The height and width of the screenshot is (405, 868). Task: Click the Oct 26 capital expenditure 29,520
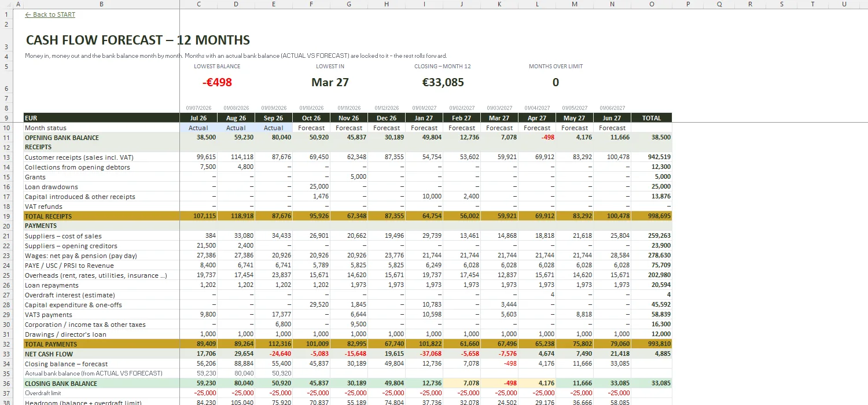click(318, 305)
